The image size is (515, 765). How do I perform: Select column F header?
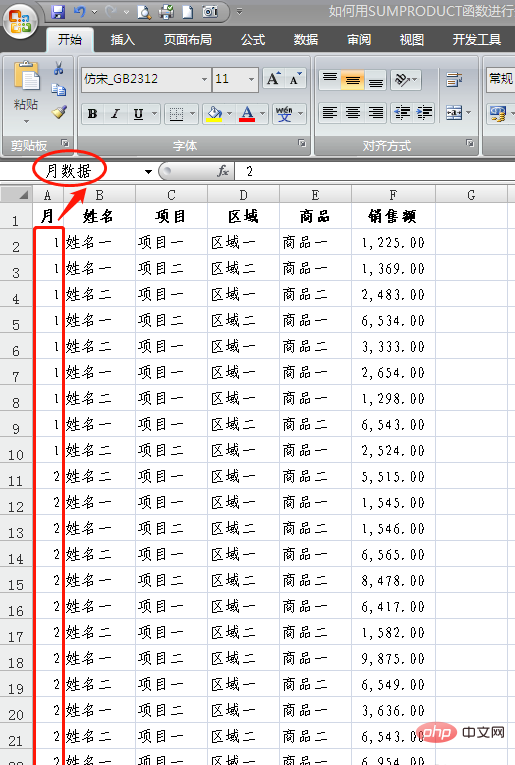point(393,195)
